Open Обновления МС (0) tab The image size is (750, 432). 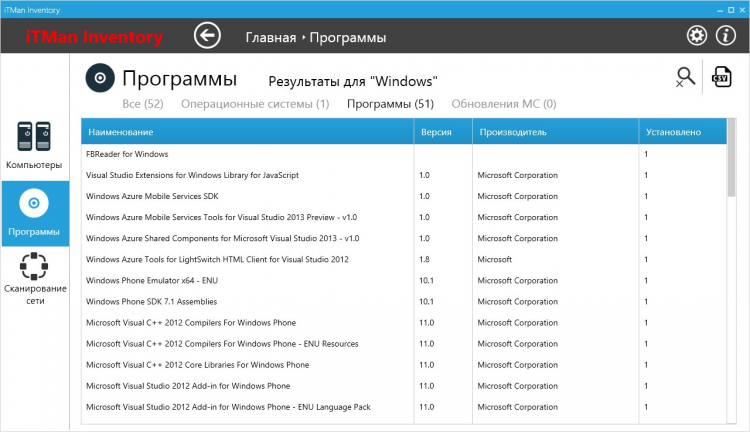click(504, 104)
